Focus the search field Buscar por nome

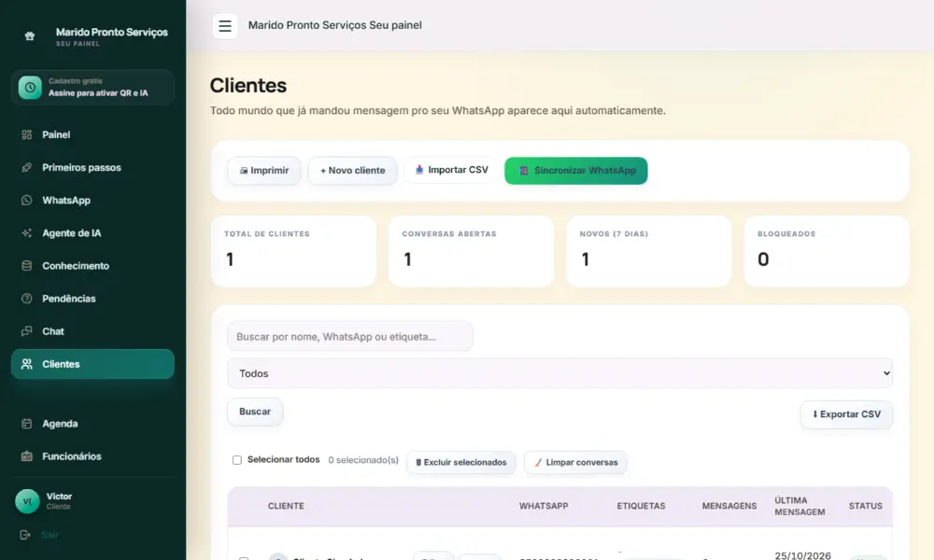(x=350, y=336)
